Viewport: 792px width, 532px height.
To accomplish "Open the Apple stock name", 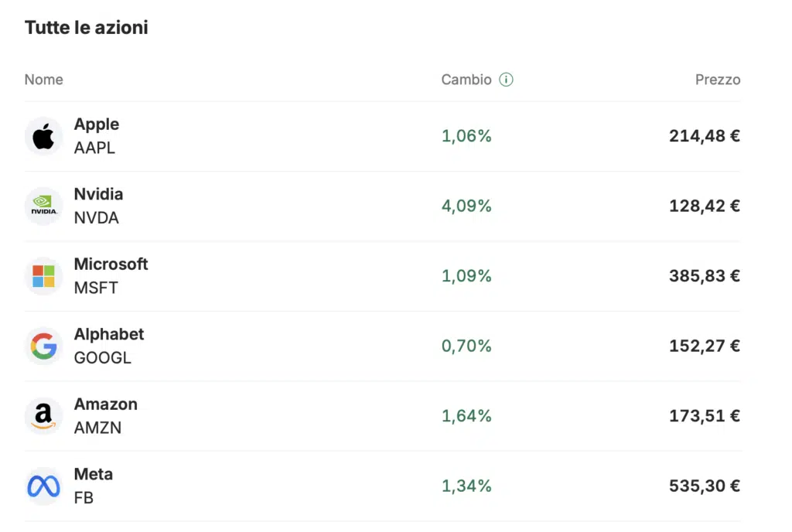I will [97, 124].
